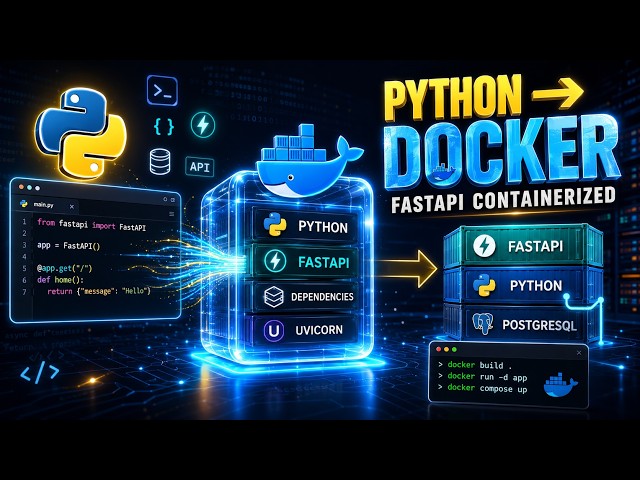Close the main.py tab with its X
The image size is (640, 480).
[72, 207]
